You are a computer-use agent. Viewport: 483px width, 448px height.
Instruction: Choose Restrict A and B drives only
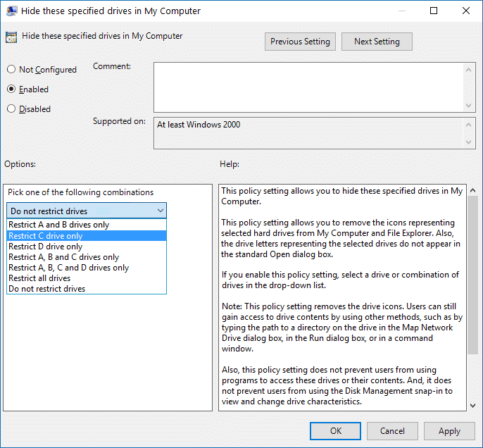[59, 225]
